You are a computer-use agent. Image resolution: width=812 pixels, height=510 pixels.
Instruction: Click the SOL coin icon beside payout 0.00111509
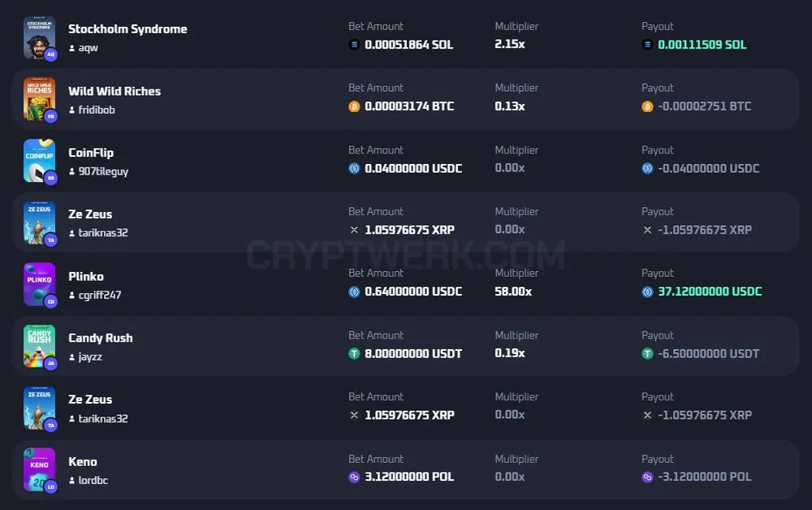coord(647,45)
